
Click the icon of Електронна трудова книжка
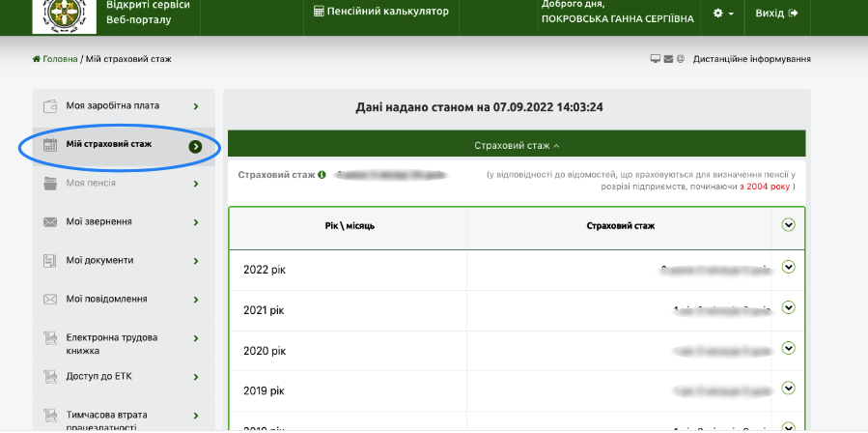coord(50,338)
